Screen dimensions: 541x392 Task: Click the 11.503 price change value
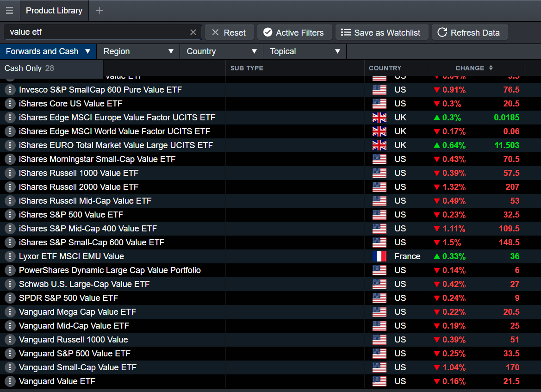[507, 145]
